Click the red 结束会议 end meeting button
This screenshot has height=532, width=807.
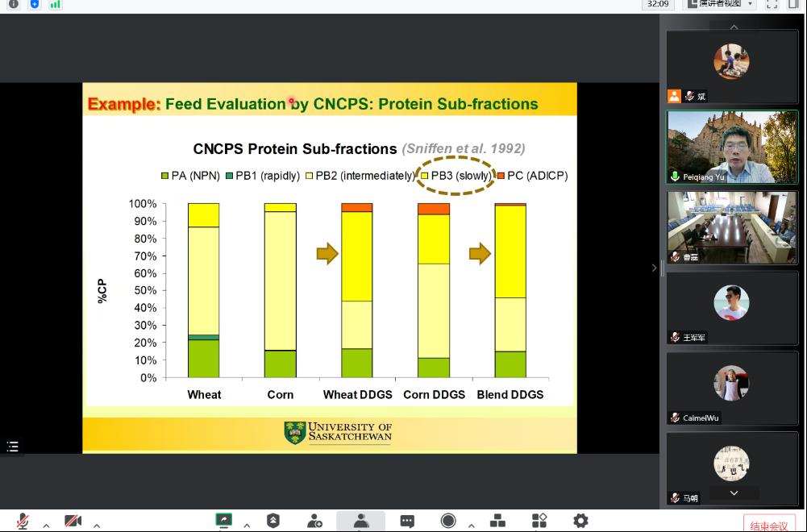pyautogui.click(x=768, y=525)
